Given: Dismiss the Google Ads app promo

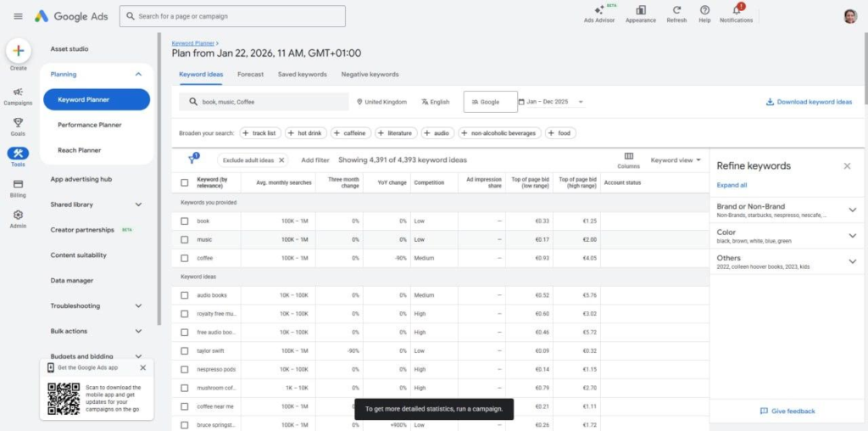Looking at the screenshot, I should 142,368.
